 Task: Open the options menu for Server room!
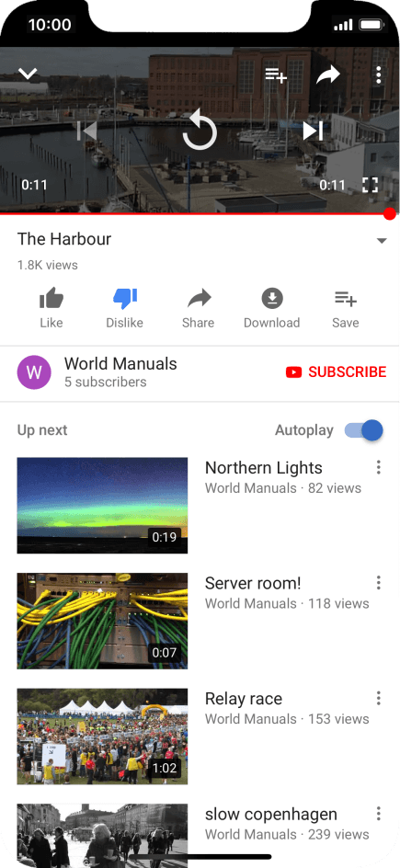coord(379,582)
